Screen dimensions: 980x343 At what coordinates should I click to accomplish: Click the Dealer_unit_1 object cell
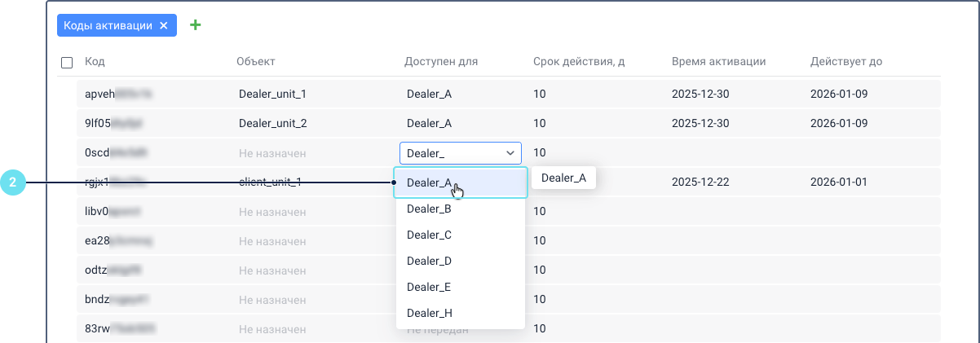point(272,94)
